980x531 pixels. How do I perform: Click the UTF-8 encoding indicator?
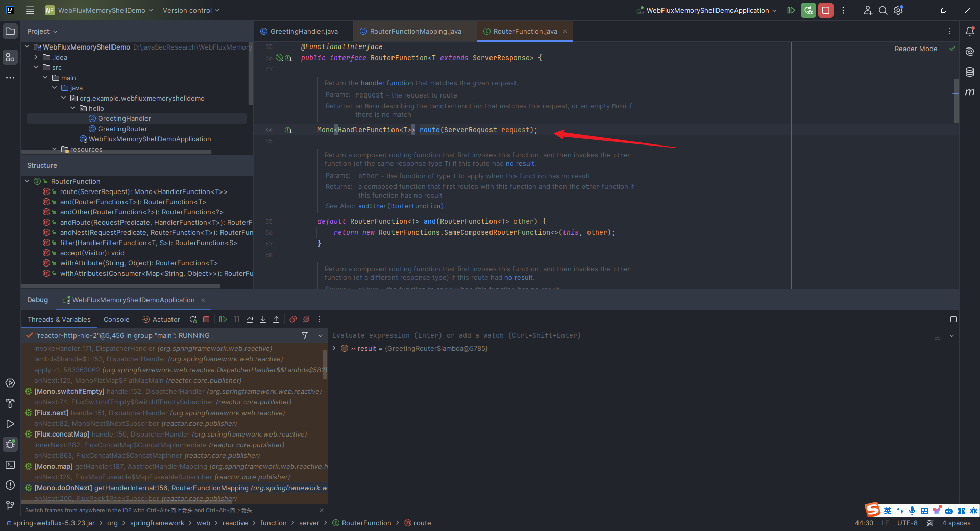[908, 523]
